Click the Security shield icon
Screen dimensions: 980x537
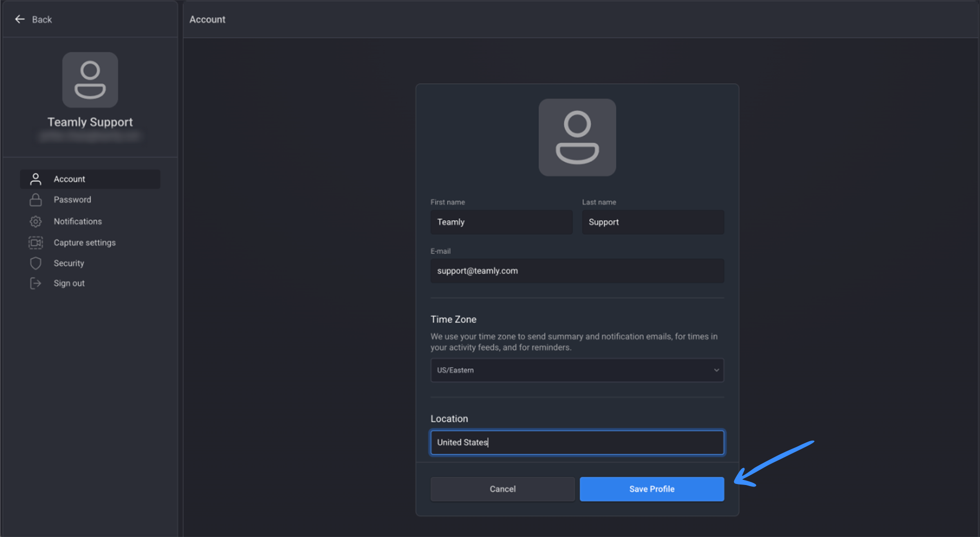(35, 263)
